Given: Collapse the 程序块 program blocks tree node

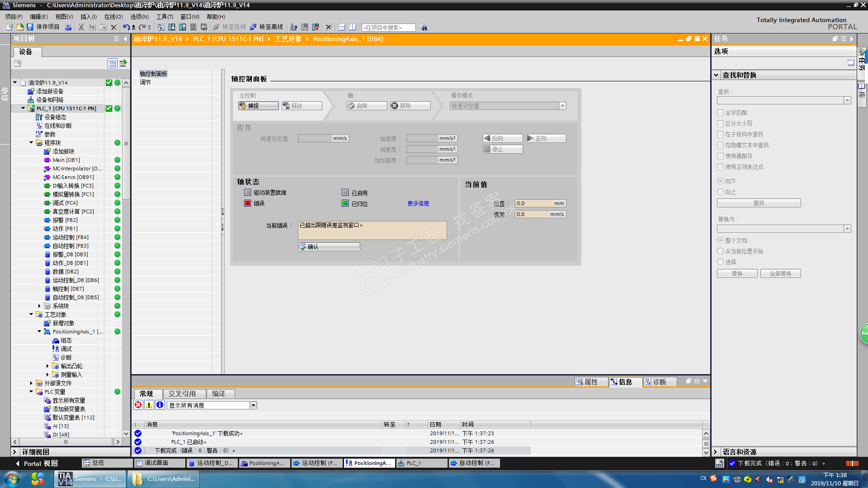Looking at the screenshot, I should pyautogui.click(x=31, y=143).
